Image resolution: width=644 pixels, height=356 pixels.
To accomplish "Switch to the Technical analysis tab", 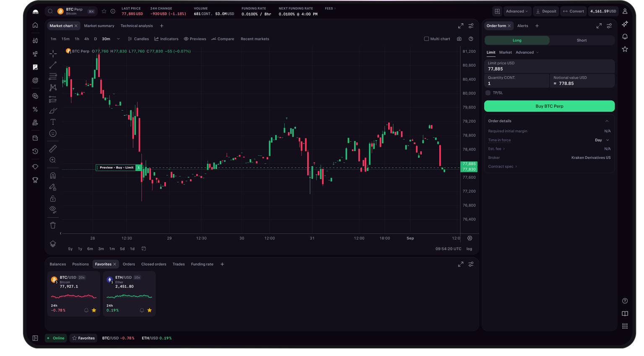I will 137,26.
